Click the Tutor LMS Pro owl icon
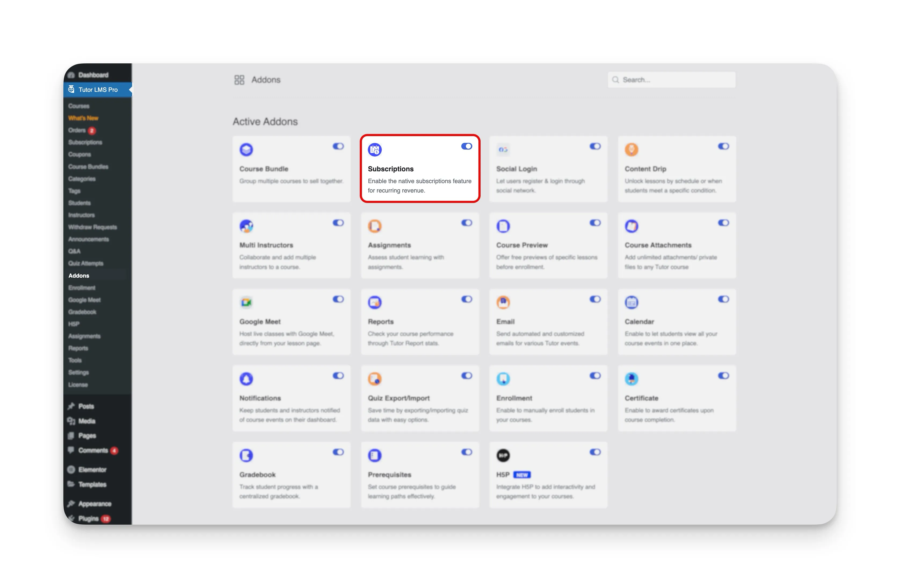Viewport: 900px width, 588px height. coord(71,89)
